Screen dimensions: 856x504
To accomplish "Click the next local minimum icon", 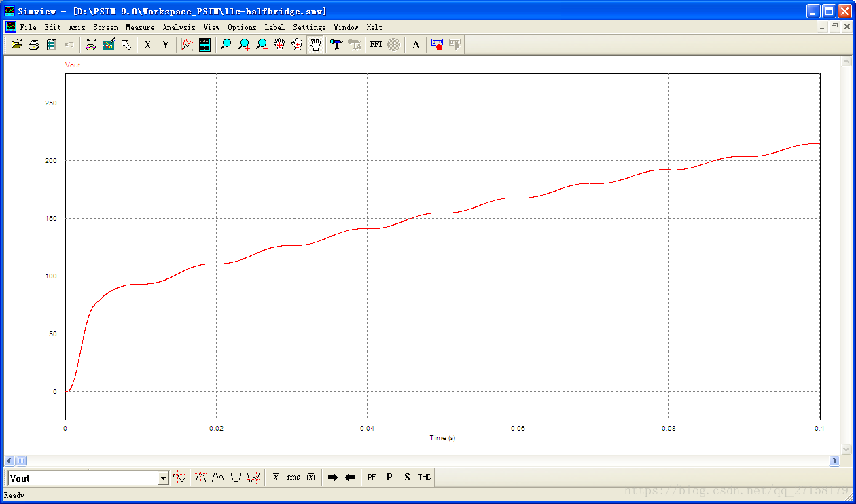I will [x=253, y=478].
